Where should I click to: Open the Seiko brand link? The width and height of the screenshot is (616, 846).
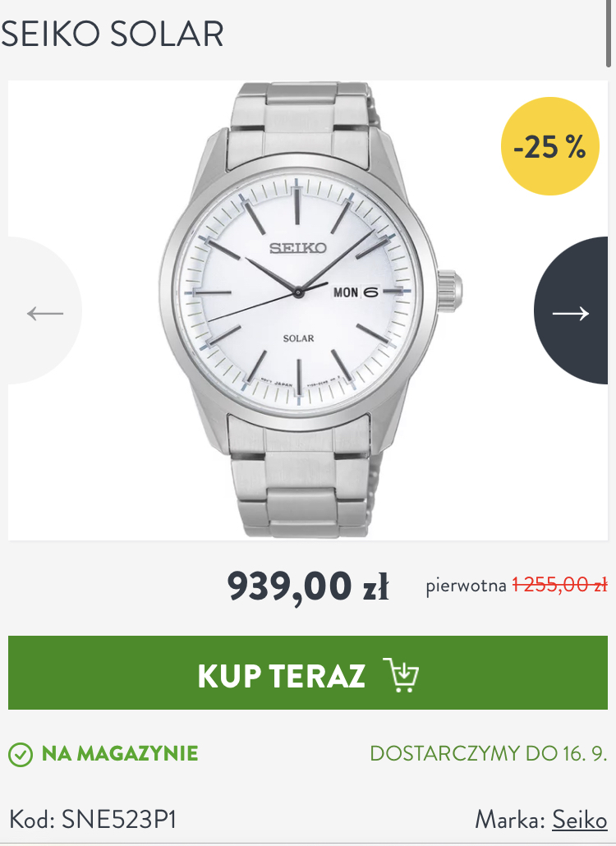pos(579,820)
